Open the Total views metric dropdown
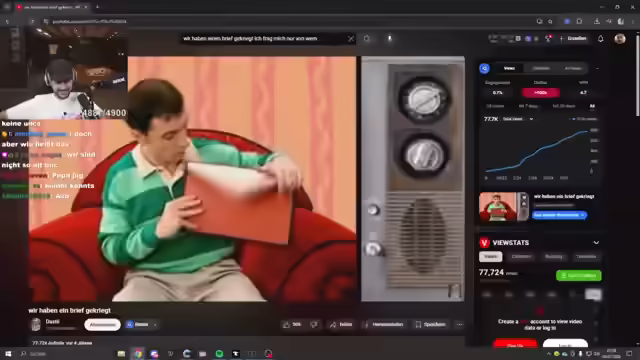This screenshot has width=640, height=360. [518, 119]
